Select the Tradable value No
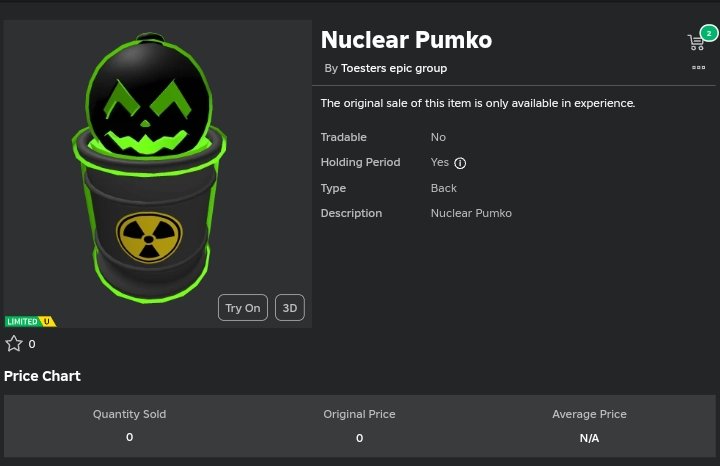Image resolution: width=720 pixels, height=466 pixels. [x=438, y=137]
